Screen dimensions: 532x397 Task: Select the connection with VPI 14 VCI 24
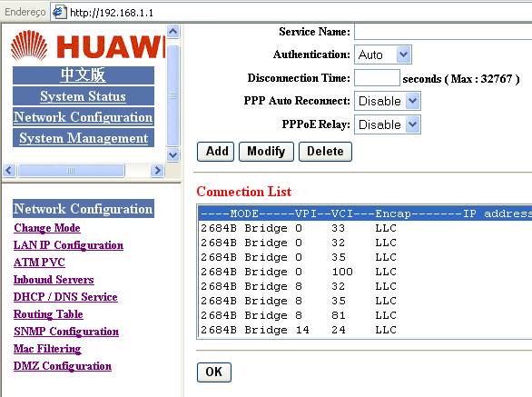(365, 330)
